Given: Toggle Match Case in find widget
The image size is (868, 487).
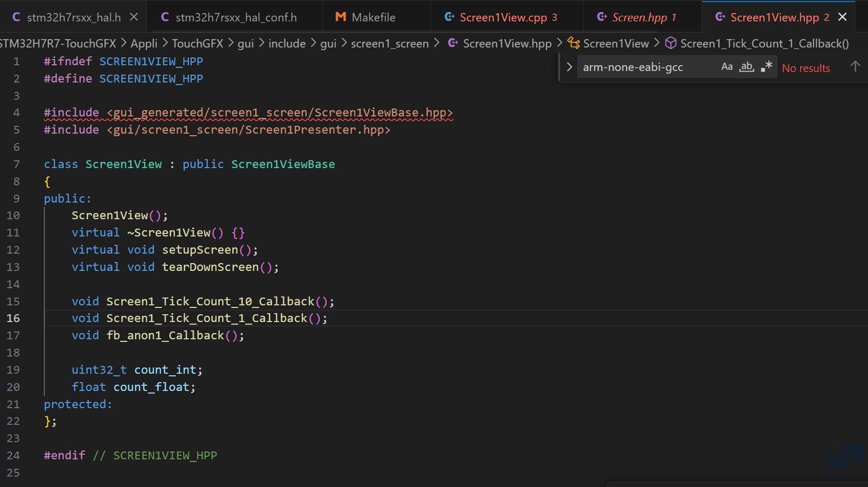Looking at the screenshot, I should pyautogui.click(x=727, y=67).
